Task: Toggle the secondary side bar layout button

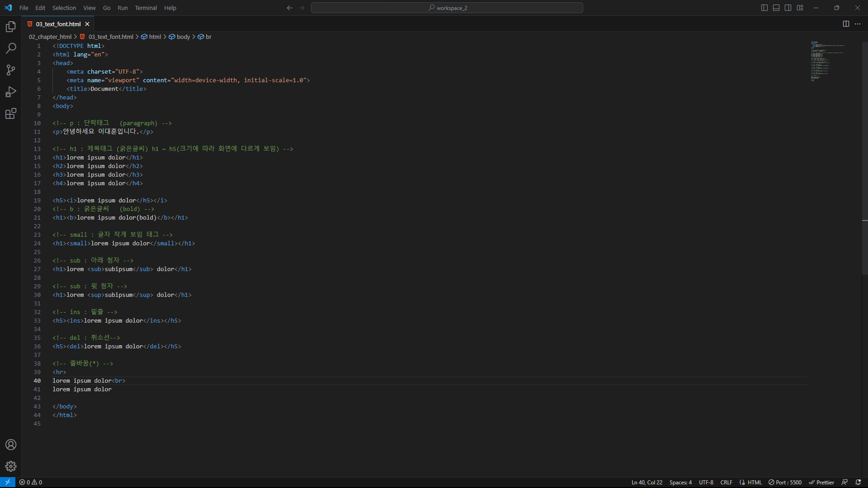Action: [x=788, y=8]
